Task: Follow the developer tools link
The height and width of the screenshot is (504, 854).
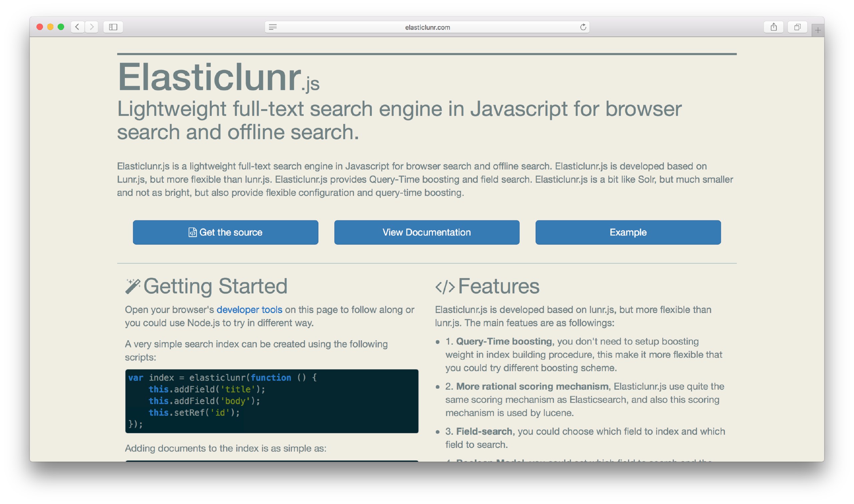Action: click(x=249, y=310)
